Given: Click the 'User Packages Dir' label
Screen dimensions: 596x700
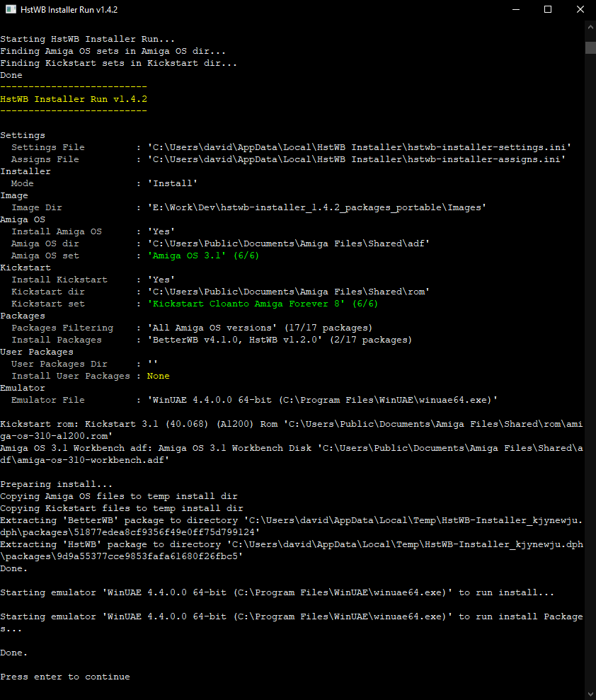Looking at the screenshot, I should click(x=59, y=365).
